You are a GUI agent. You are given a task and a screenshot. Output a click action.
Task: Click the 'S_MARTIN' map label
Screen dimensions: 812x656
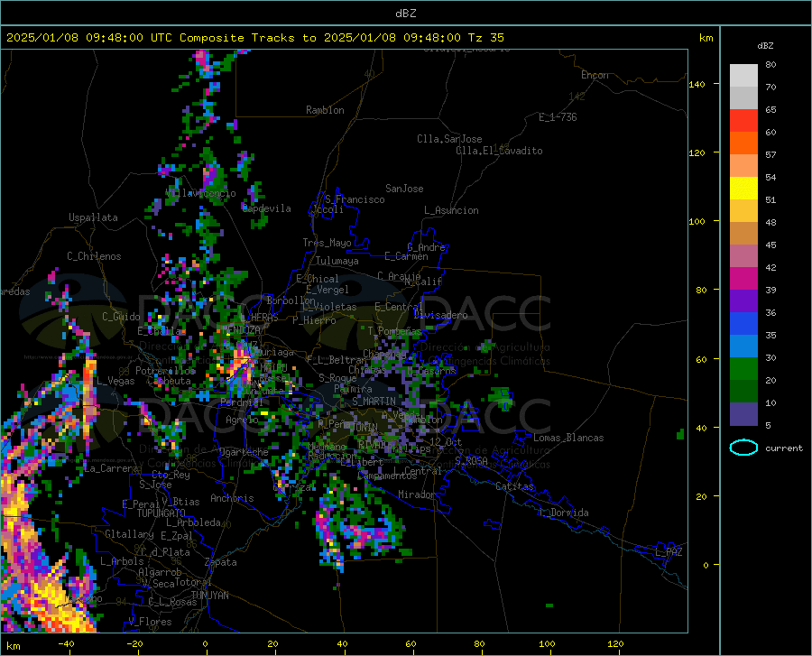point(374,401)
